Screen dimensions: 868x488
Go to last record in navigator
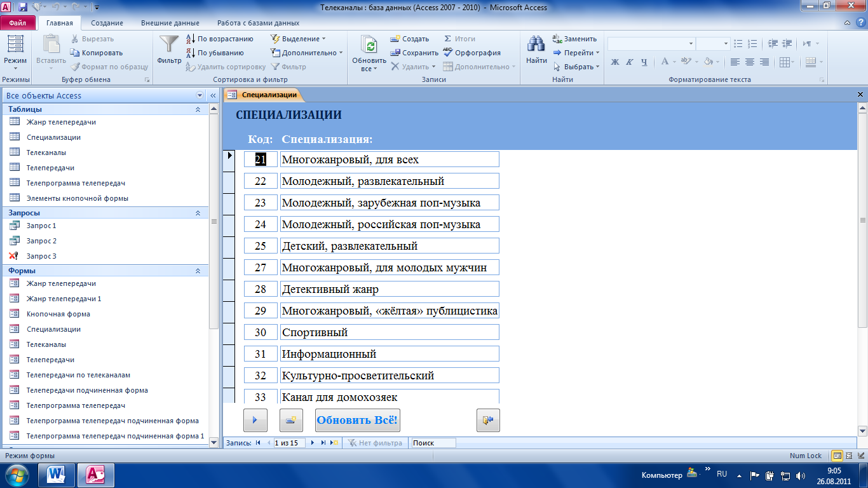[323, 443]
